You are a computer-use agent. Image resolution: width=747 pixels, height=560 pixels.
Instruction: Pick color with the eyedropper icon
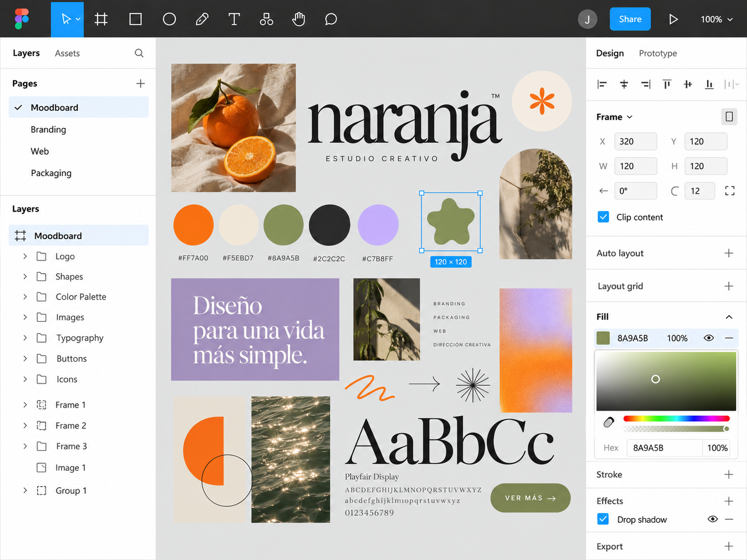pos(609,422)
